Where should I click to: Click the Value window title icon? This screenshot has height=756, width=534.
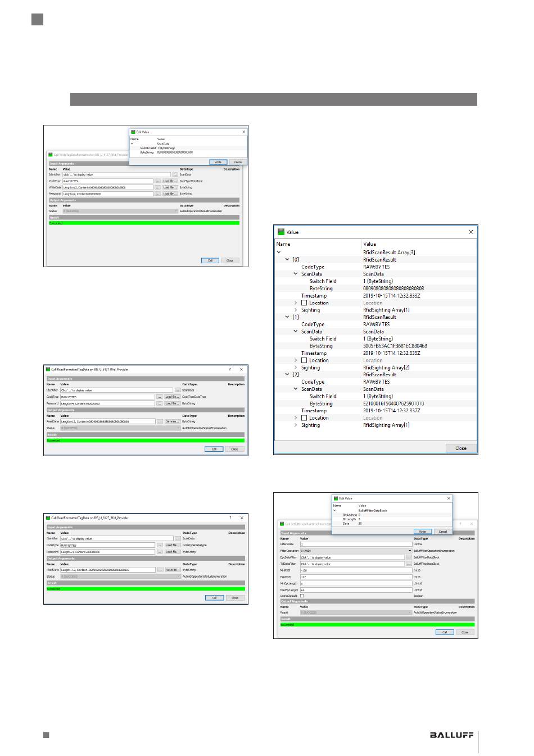pos(281,232)
